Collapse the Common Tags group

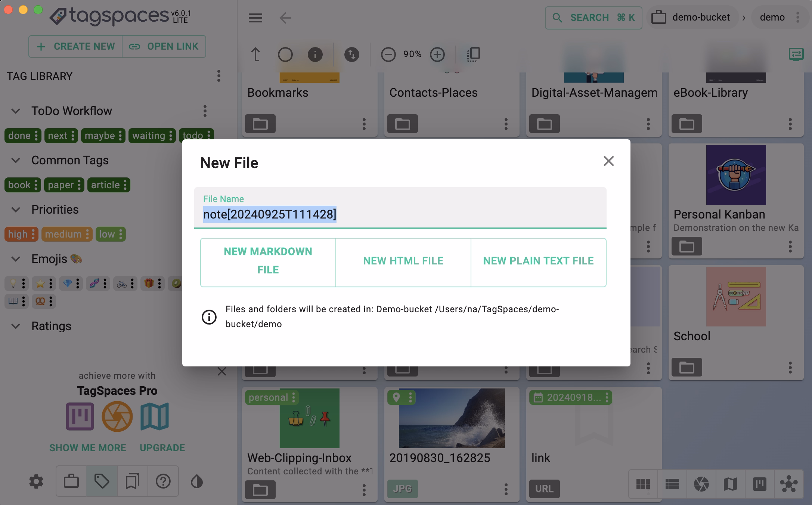[x=16, y=160]
